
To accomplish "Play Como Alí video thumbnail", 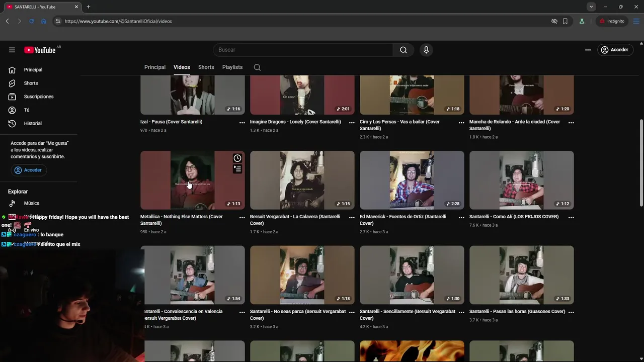I will 522,180.
